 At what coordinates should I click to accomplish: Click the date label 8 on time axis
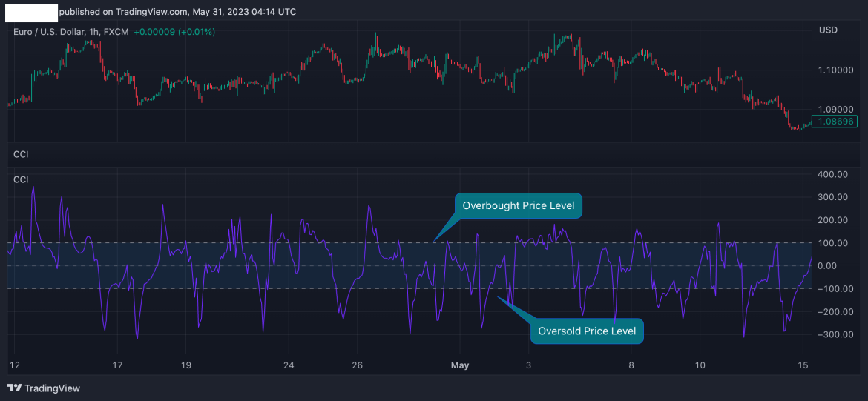[631, 365]
